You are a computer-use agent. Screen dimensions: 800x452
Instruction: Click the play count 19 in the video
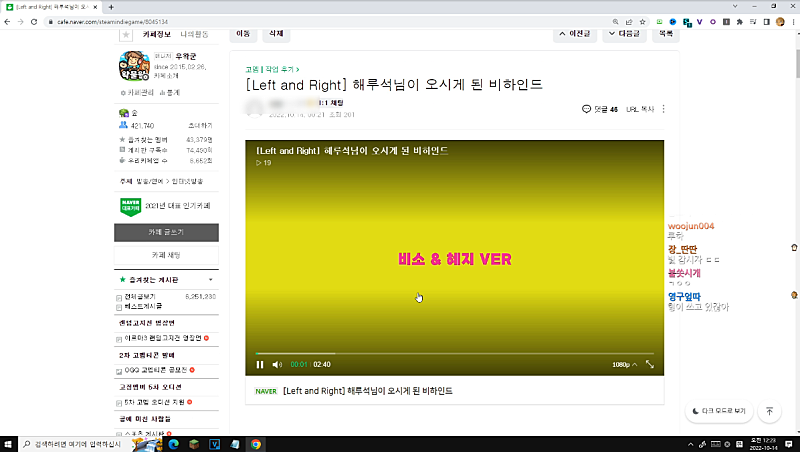[264, 163]
